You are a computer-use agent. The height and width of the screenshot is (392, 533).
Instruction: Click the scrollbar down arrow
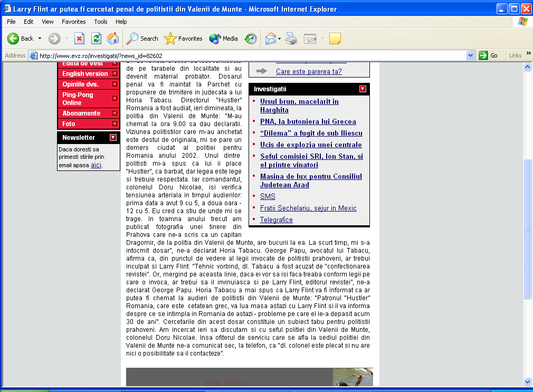pos(527,381)
